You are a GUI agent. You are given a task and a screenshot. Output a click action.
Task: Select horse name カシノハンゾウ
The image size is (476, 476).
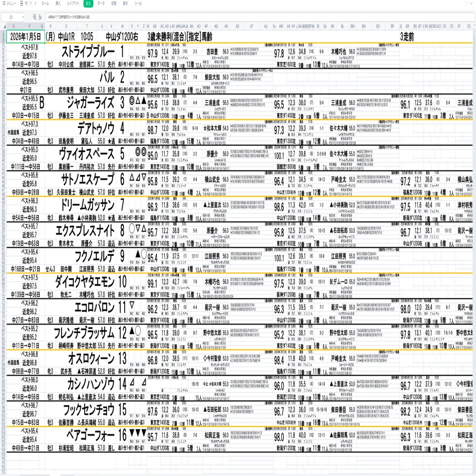91,384
